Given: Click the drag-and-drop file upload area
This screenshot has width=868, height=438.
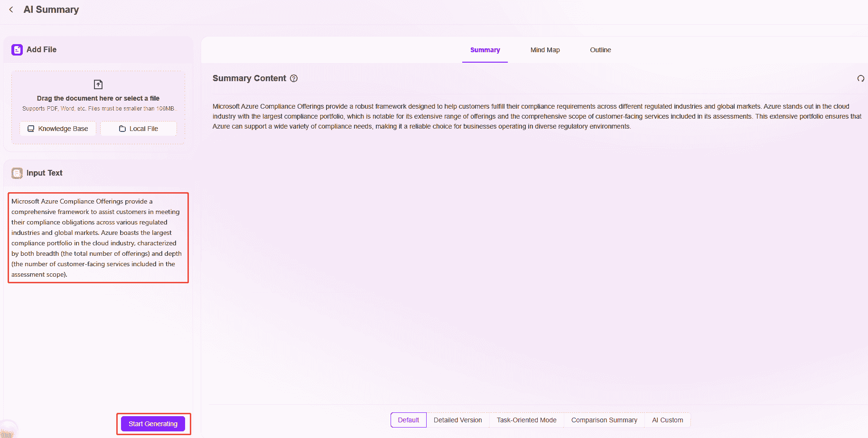Looking at the screenshot, I should (x=98, y=108).
